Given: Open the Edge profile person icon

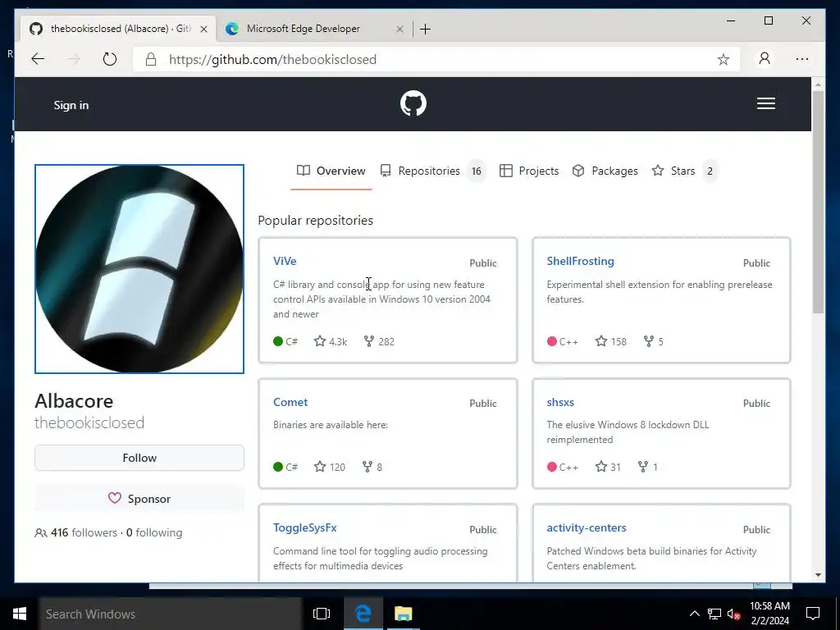Looking at the screenshot, I should point(765,58).
